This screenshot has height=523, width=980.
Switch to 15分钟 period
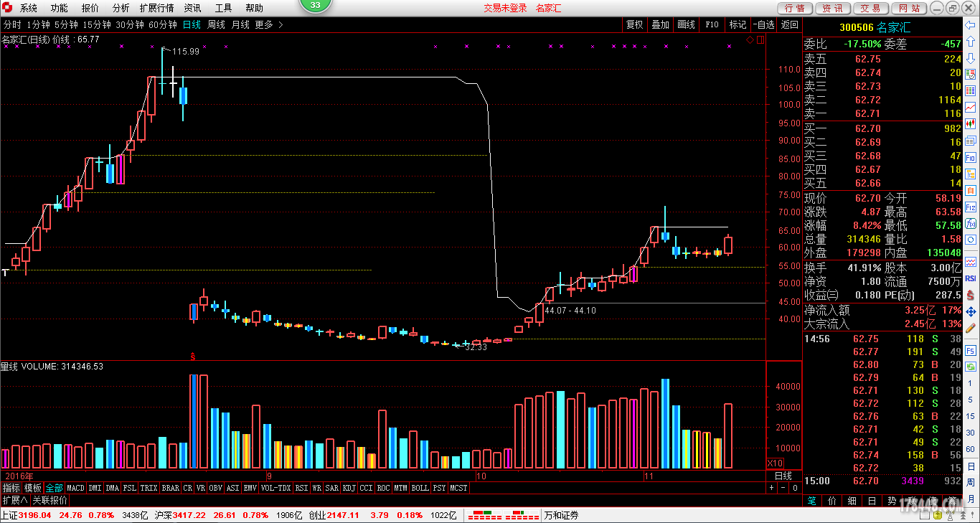pos(97,24)
